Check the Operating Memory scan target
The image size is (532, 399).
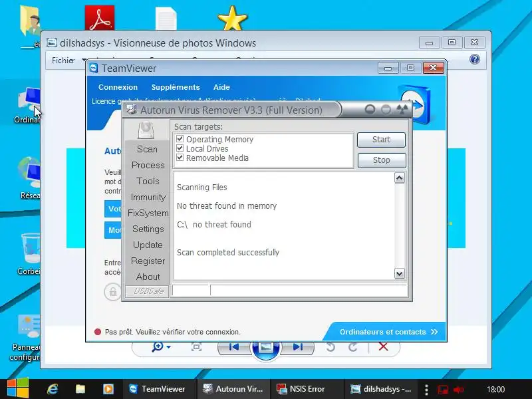point(180,139)
